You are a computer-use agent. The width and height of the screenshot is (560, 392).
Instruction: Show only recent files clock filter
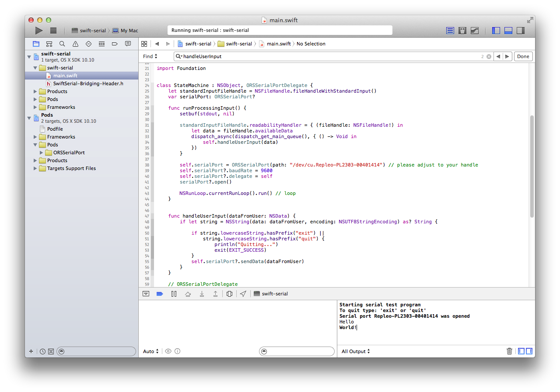point(42,351)
